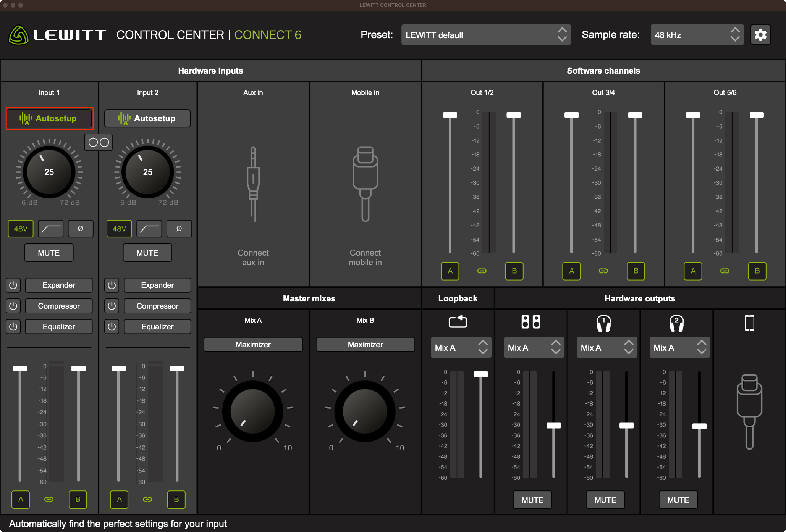The height and width of the screenshot is (532, 786).
Task: Click the Out 3/4 fader link icon
Action: pyautogui.click(x=603, y=271)
